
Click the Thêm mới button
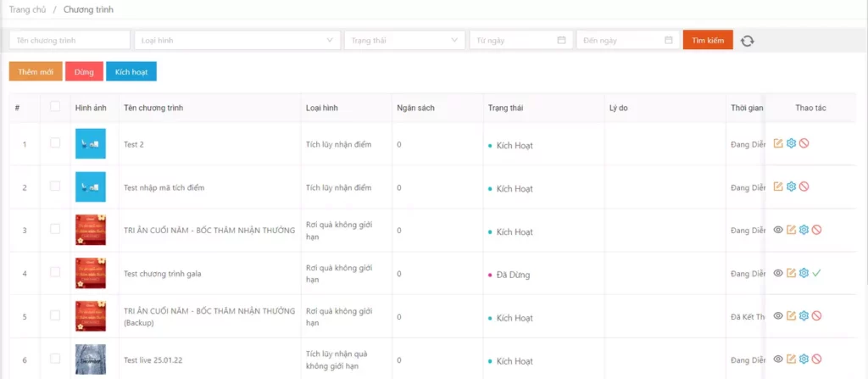tap(36, 72)
